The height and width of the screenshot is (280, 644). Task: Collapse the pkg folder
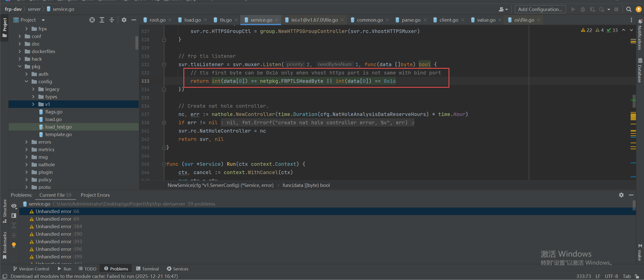[20, 66]
